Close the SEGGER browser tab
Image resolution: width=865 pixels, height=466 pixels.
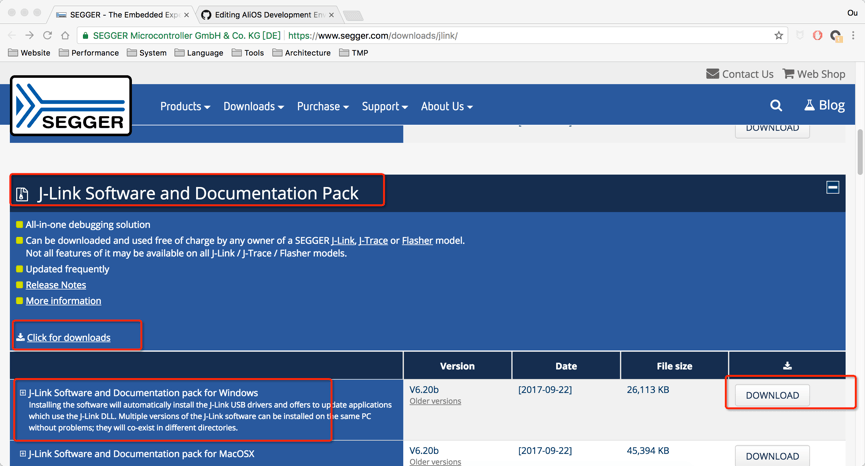click(186, 15)
